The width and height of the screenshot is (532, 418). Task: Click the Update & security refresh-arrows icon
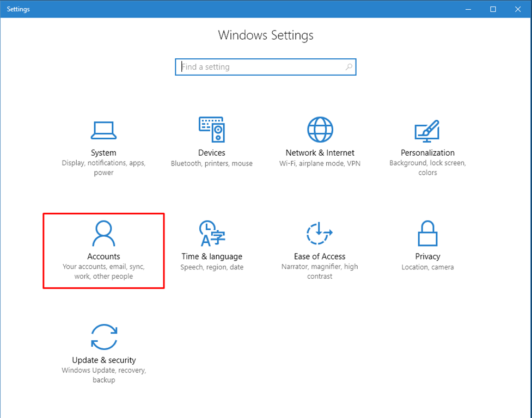click(x=103, y=337)
